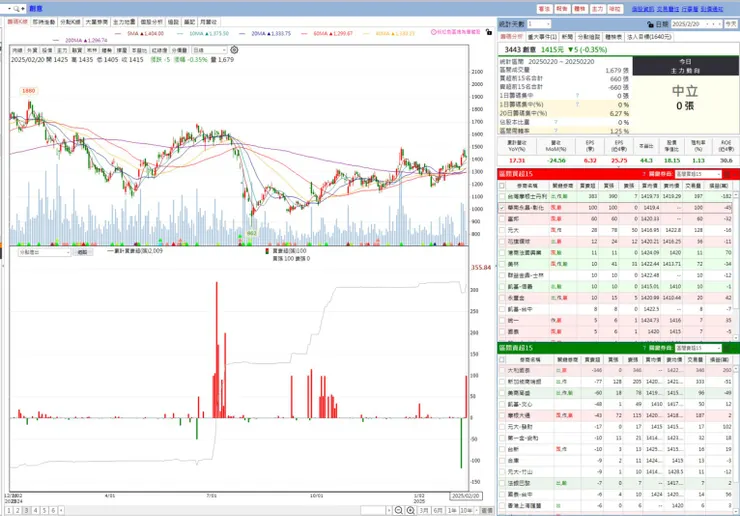740x516 pixels.
Task: Toggle 融資 indicator on chart toolbar
Action: coord(77,50)
